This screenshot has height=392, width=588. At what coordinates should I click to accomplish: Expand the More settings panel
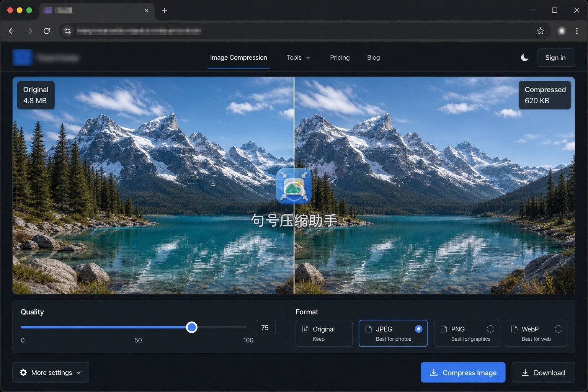point(51,372)
